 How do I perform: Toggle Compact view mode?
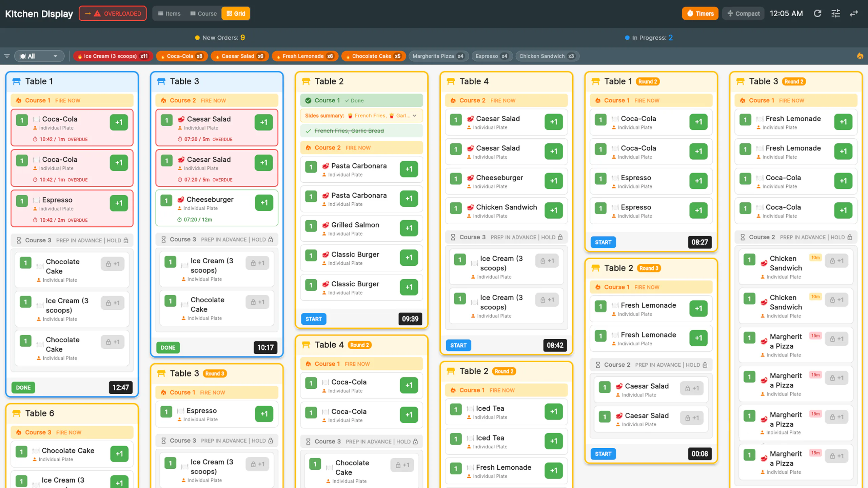click(743, 14)
